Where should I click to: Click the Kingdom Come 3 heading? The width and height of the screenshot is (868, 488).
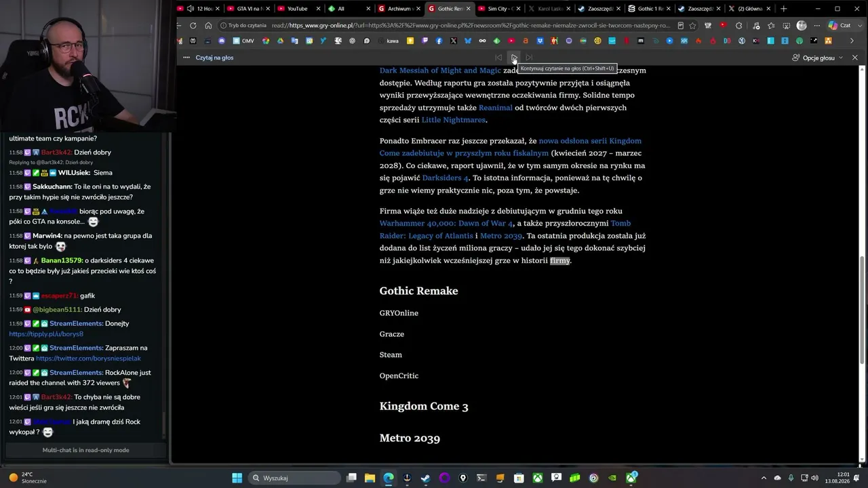424,407
